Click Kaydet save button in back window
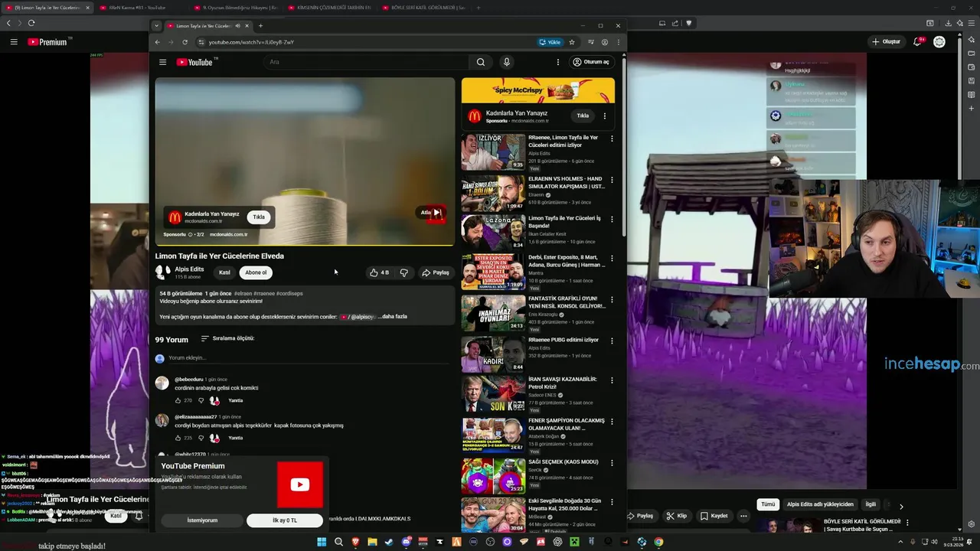The image size is (980, 551). tap(714, 516)
